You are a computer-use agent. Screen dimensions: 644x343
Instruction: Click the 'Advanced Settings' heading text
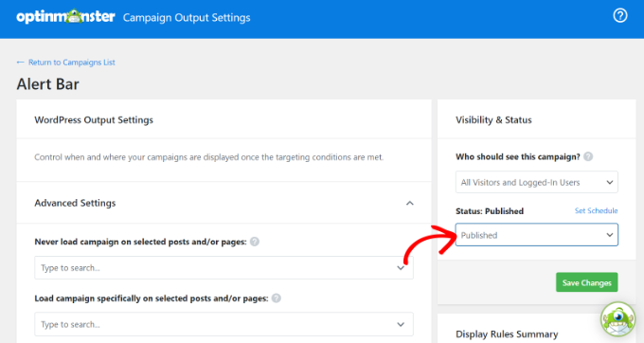coord(75,203)
